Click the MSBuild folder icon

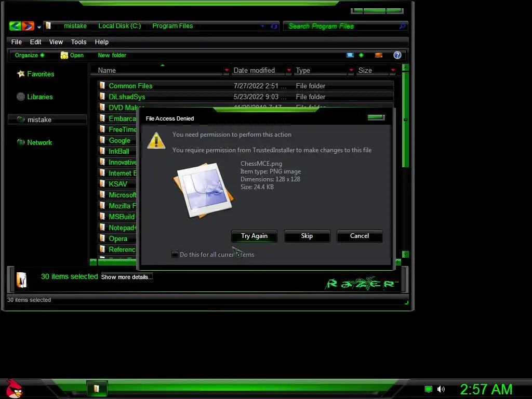[x=102, y=217]
